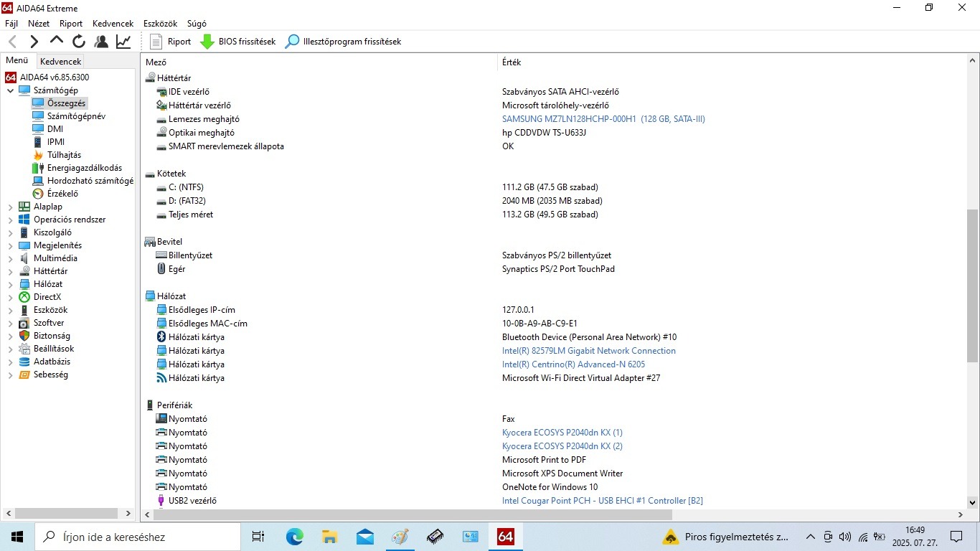The image size is (980, 551).
Task: Select the SMART merevlemezek állapota row
Action: [x=226, y=146]
